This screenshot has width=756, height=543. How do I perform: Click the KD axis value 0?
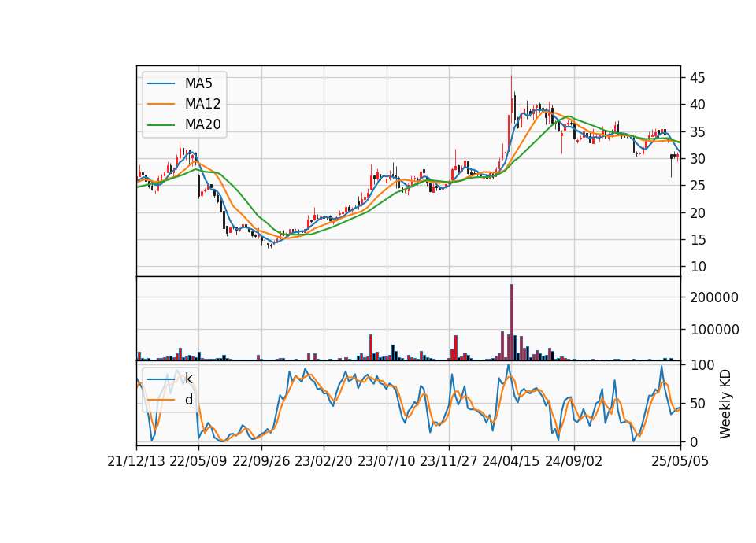pos(695,441)
